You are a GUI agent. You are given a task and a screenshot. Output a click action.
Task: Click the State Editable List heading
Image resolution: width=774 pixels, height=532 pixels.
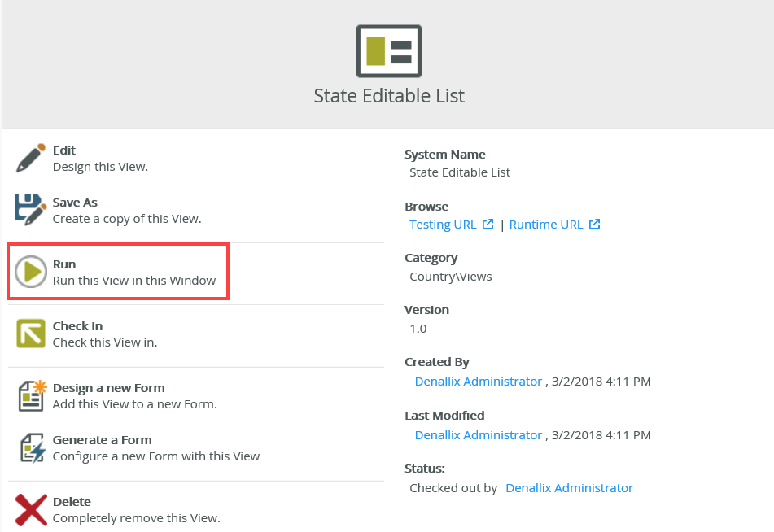[x=389, y=96]
